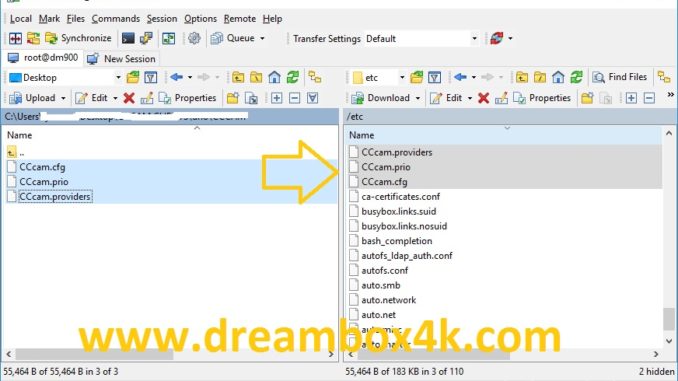Open remote Properties button

(x=542, y=98)
